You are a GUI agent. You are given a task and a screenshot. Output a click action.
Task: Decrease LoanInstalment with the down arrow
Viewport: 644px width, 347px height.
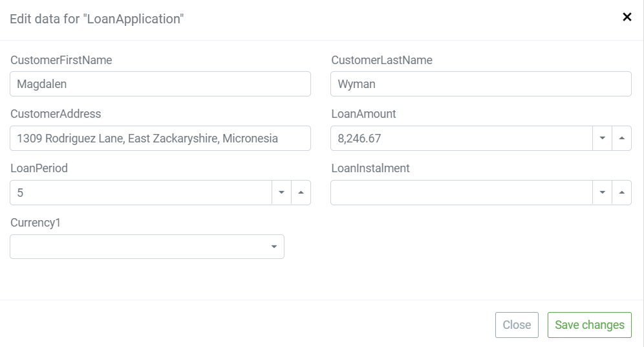(x=602, y=192)
